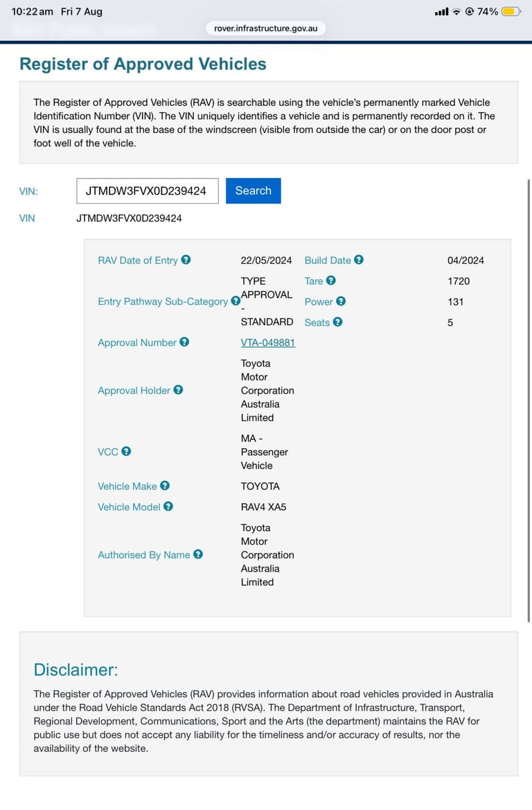Screen dimensions: 532x810
Task: Select the tare value 1720
Action: coord(459,281)
